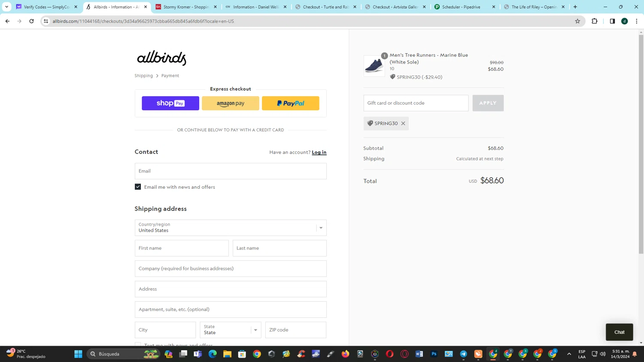Open the browser extensions menu
This screenshot has width=644, height=362.
pos(595,21)
